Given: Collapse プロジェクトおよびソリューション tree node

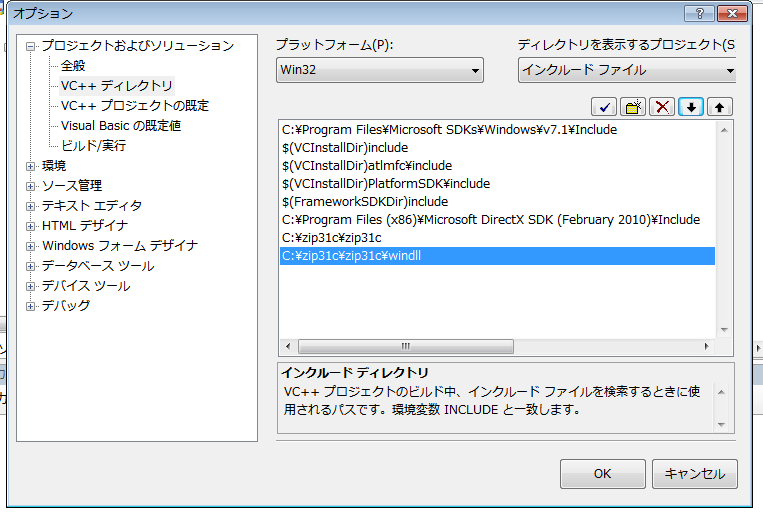Looking at the screenshot, I should point(30,47).
